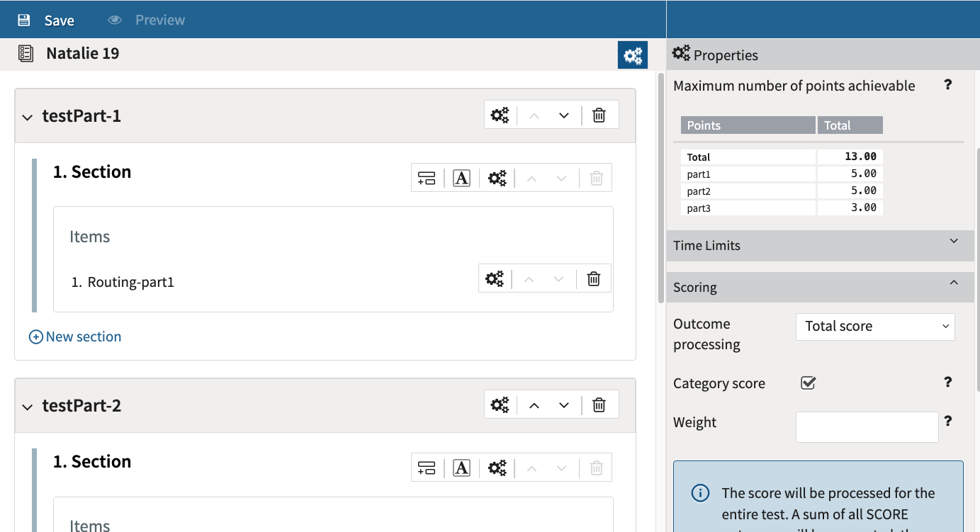Screen dimensions: 980x532
Task: Delete the Routing-part1 item with trash icon
Action: pos(593,278)
